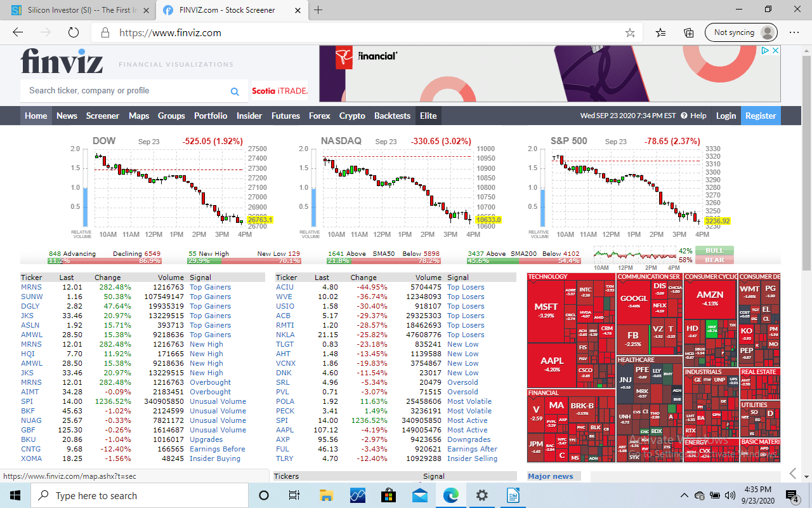Open Windows notification center
The height and width of the screenshot is (508, 812).
791,495
